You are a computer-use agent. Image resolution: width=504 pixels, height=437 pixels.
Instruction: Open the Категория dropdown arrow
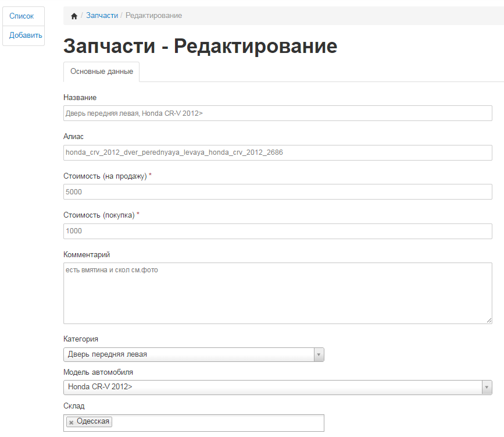[318, 354]
